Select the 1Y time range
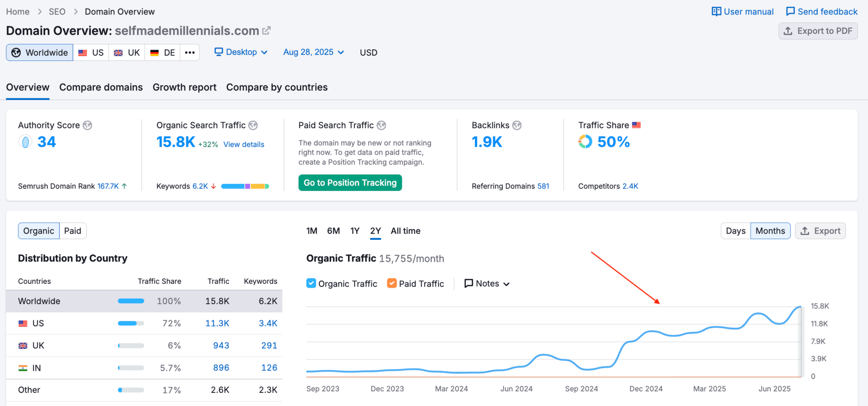This screenshot has width=868, height=406. [355, 231]
